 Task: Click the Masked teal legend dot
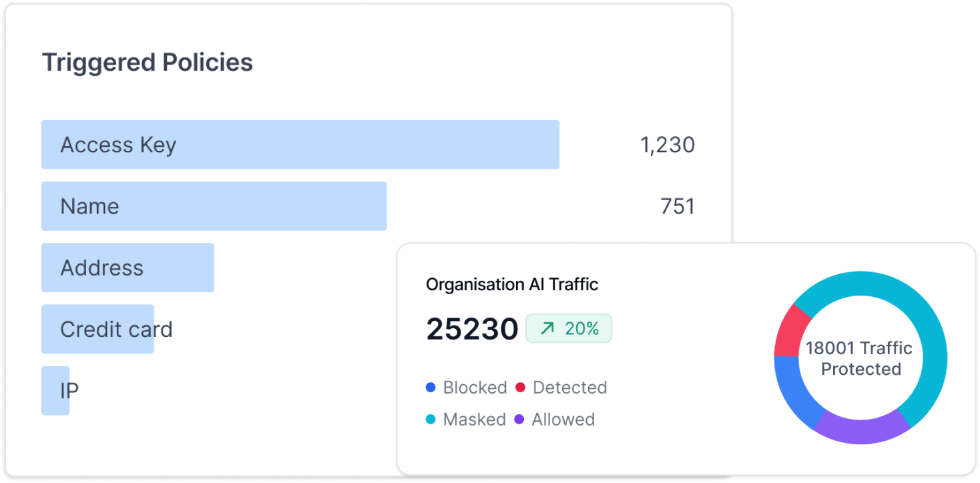(431, 419)
